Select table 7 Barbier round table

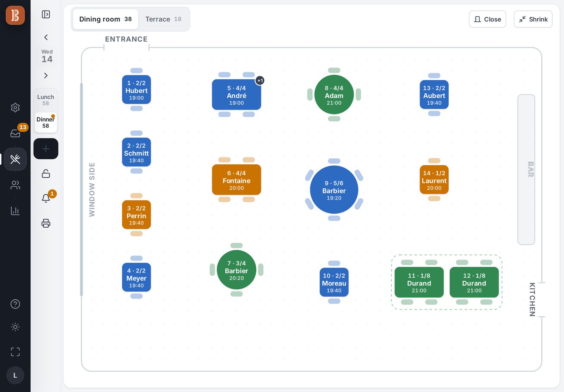237,270
